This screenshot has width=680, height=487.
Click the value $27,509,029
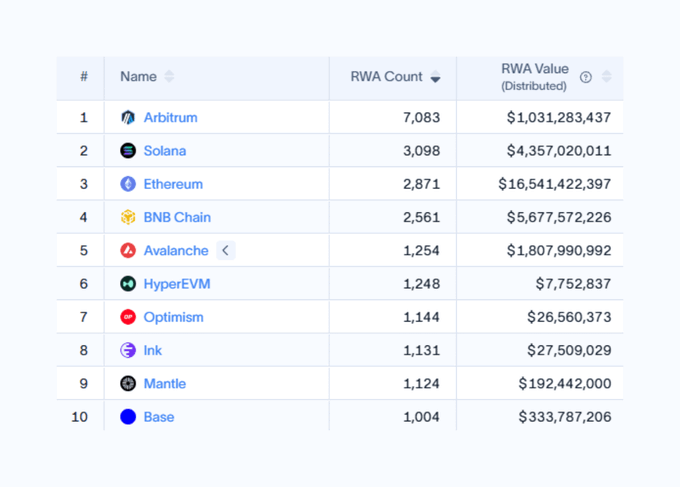(x=569, y=350)
